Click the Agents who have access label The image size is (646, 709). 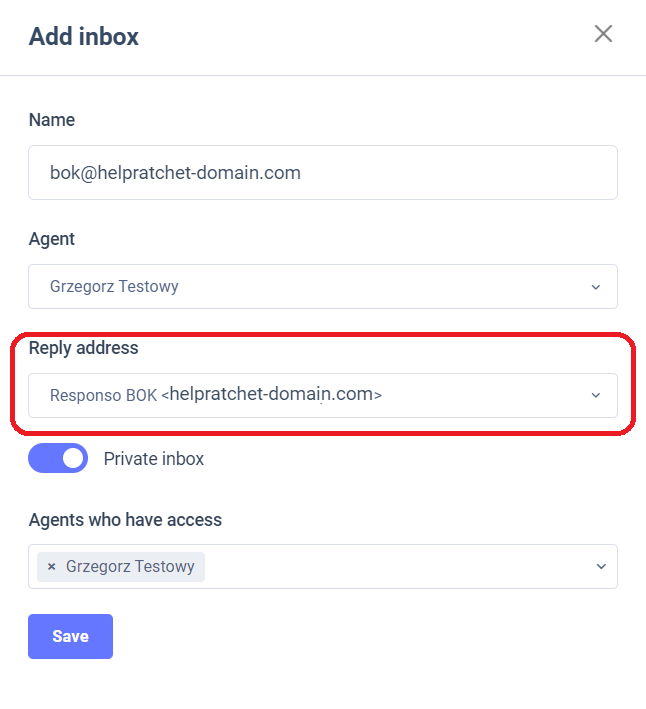click(x=125, y=520)
